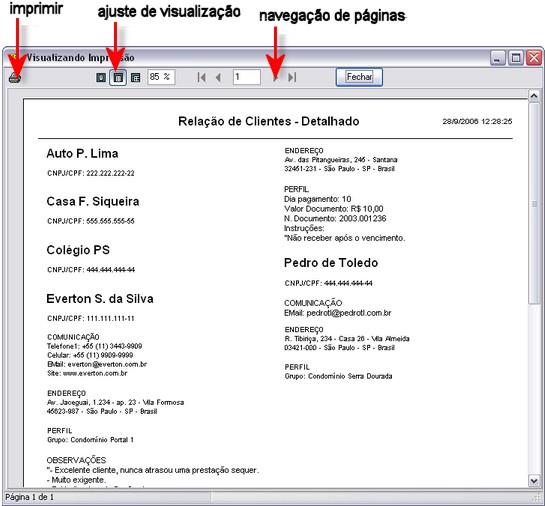Screen dimensions: 545x506
Task: Advance to the next page arrow
Action: [x=275, y=77]
